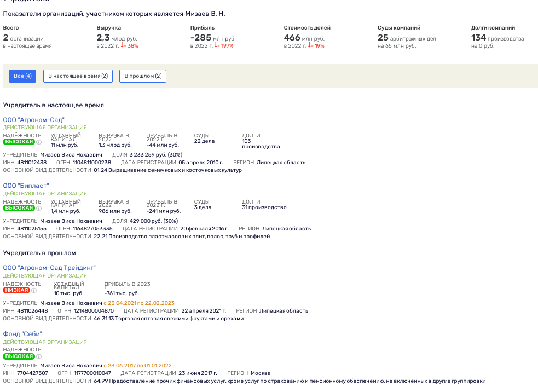Click activity 64.99 Предоставление прочих финансовых услуг
Screen dimensions: 538x392
coord(290,381)
